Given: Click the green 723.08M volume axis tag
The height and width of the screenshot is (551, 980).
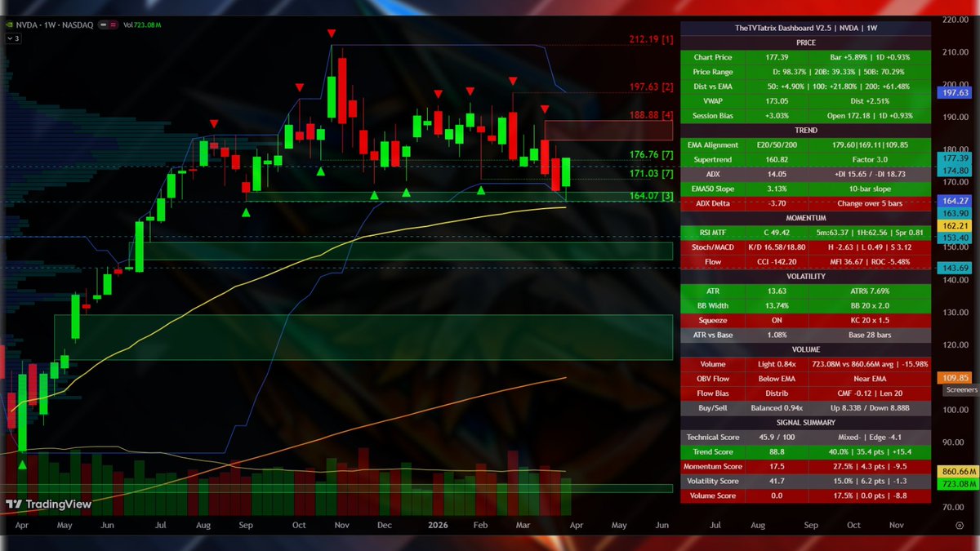Looking at the screenshot, I should click(960, 484).
